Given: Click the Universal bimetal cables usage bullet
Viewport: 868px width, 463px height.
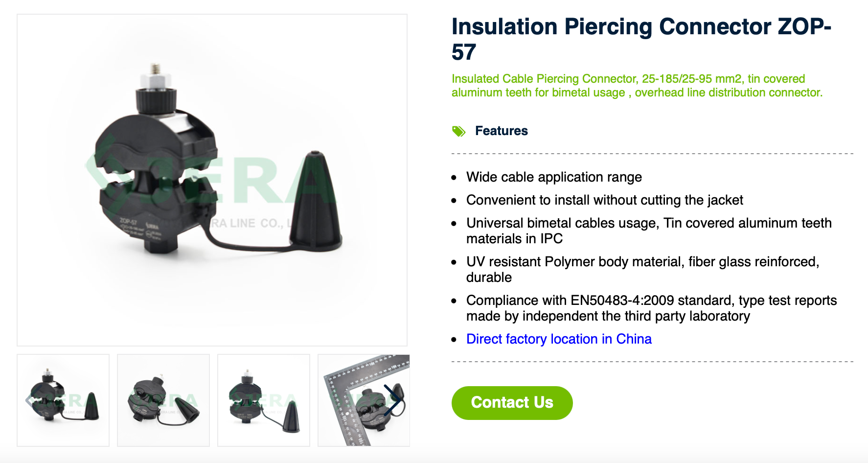Looking at the screenshot, I should point(649,231).
